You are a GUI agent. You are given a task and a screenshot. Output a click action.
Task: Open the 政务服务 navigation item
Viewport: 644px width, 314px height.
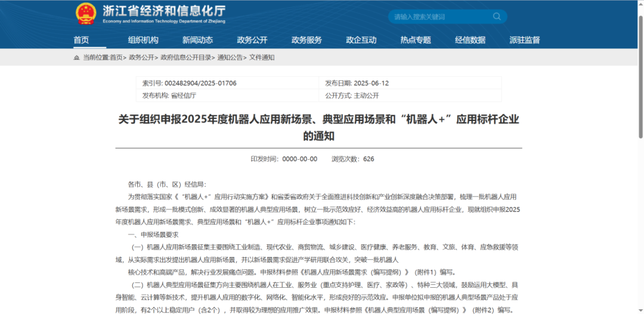pos(307,41)
